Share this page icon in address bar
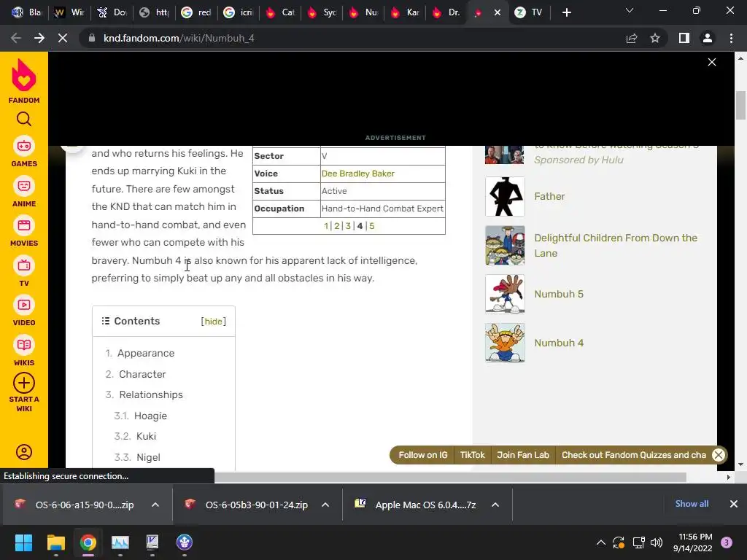The height and width of the screenshot is (560, 747). 632,38
